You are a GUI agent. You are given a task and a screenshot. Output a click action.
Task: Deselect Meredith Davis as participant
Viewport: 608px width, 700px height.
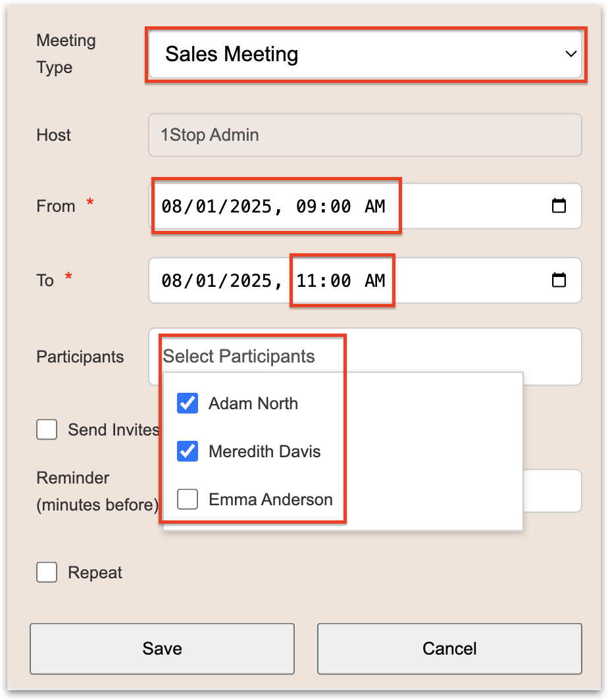(x=188, y=451)
